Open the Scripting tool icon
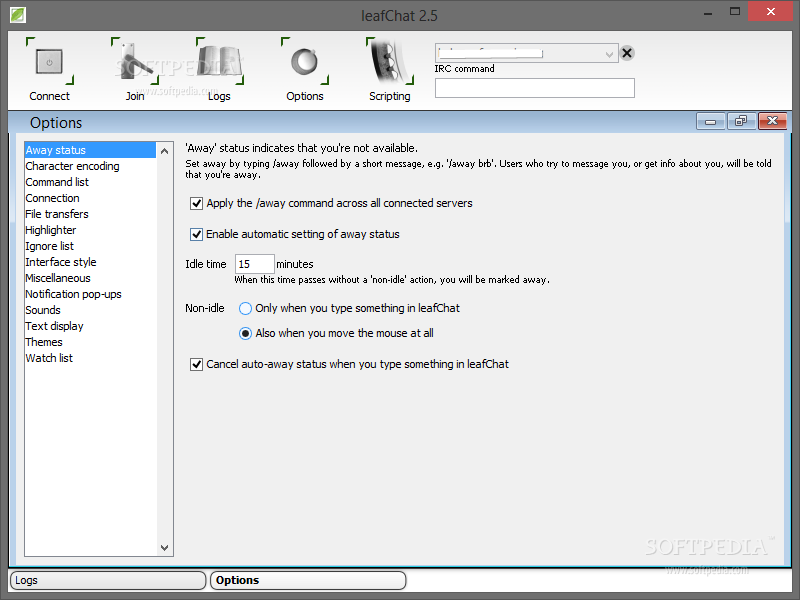This screenshot has width=800, height=600. tap(390, 61)
